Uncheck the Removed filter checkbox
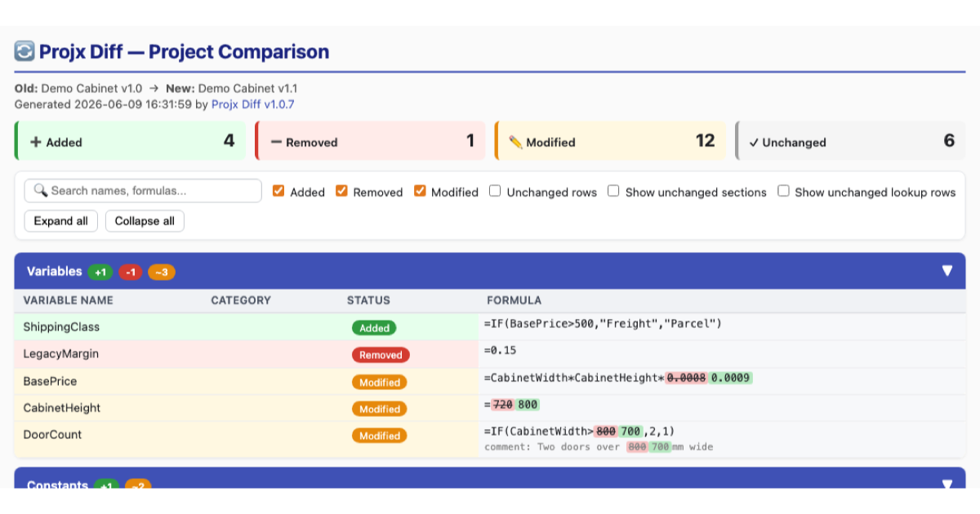 (341, 191)
